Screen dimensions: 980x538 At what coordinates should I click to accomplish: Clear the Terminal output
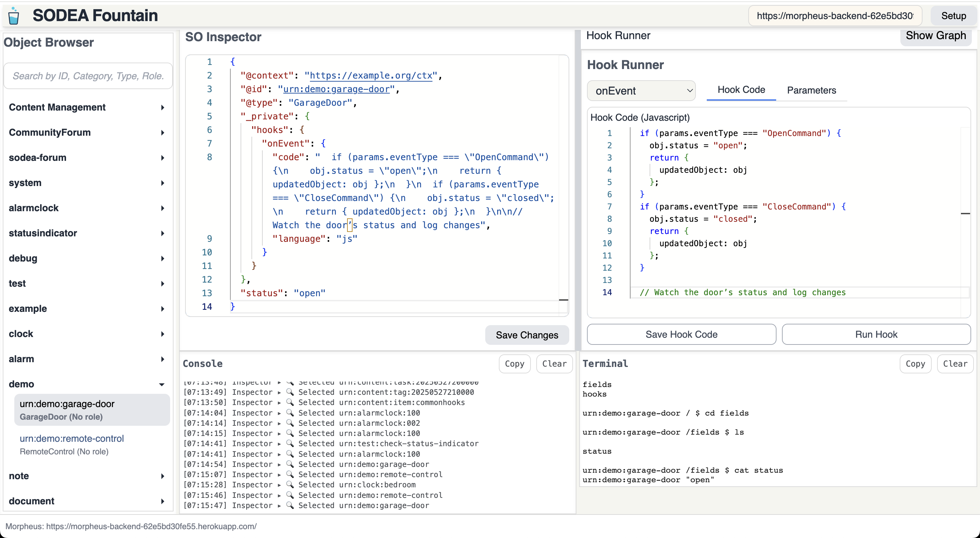click(x=955, y=364)
